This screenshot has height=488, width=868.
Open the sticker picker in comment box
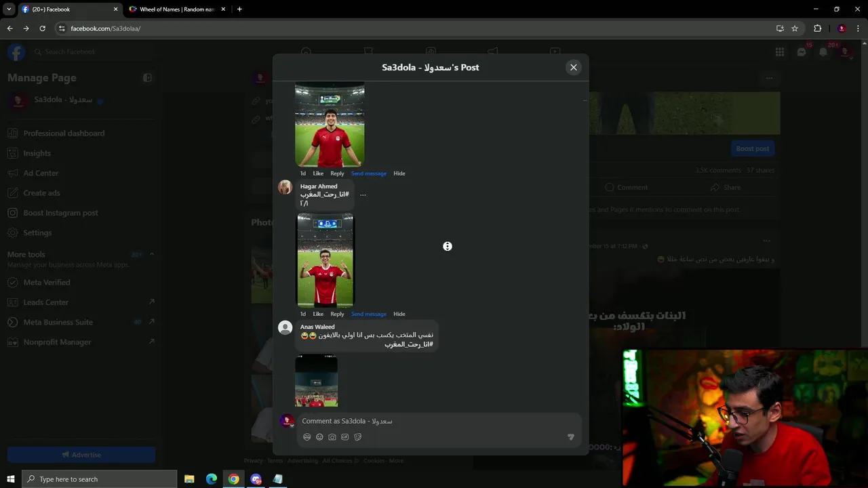click(358, 437)
